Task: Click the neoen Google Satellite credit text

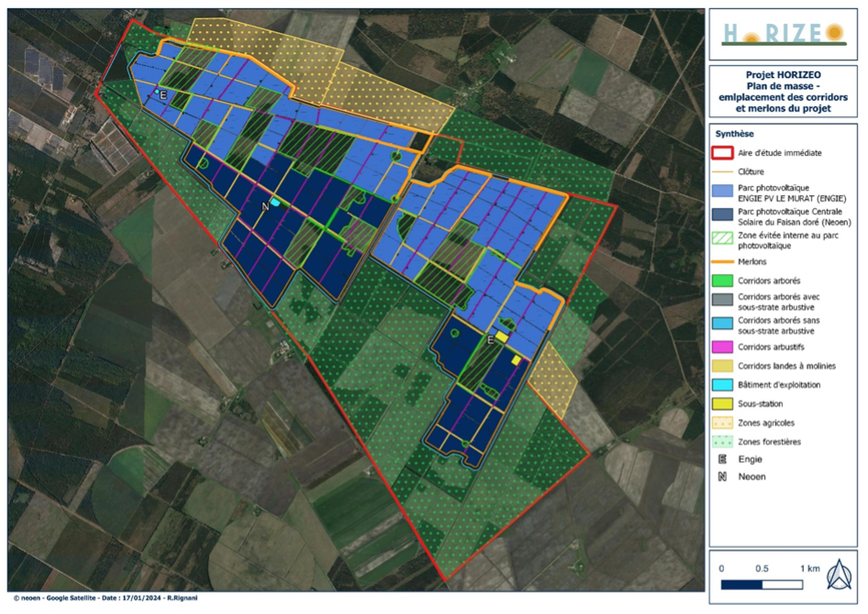Action: [x=104, y=598]
